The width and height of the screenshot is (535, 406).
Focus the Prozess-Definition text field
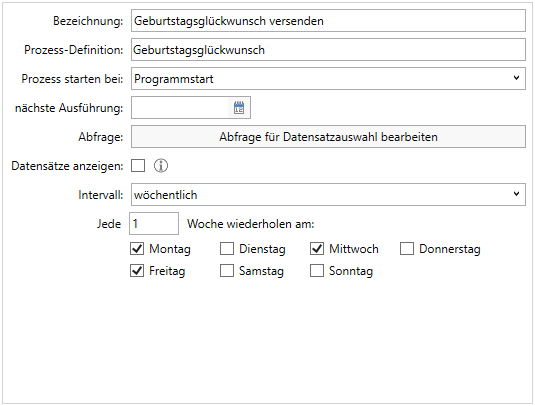click(x=328, y=50)
